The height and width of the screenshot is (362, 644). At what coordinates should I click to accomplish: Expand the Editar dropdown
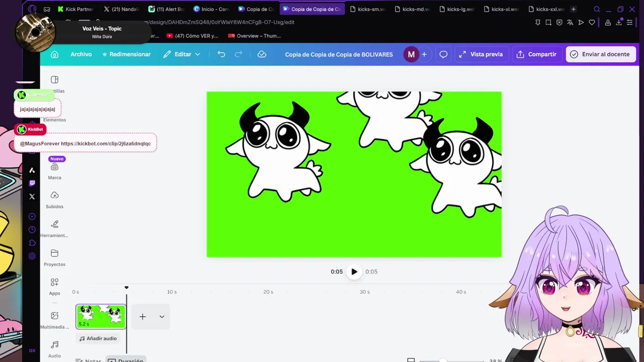182,54
